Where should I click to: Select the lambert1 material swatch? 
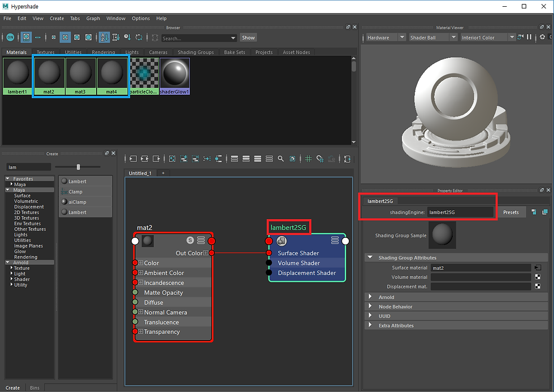[x=18, y=76]
